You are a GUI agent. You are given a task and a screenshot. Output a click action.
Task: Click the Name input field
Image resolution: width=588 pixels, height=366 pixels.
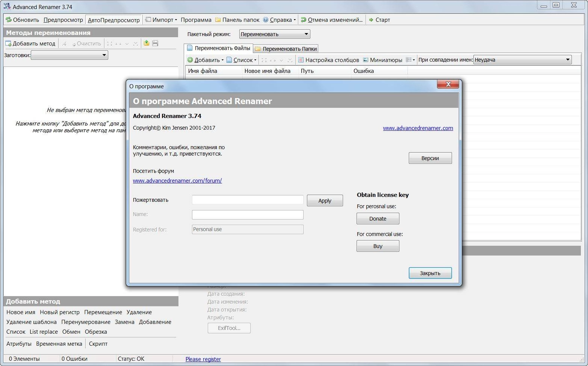coord(248,215)
